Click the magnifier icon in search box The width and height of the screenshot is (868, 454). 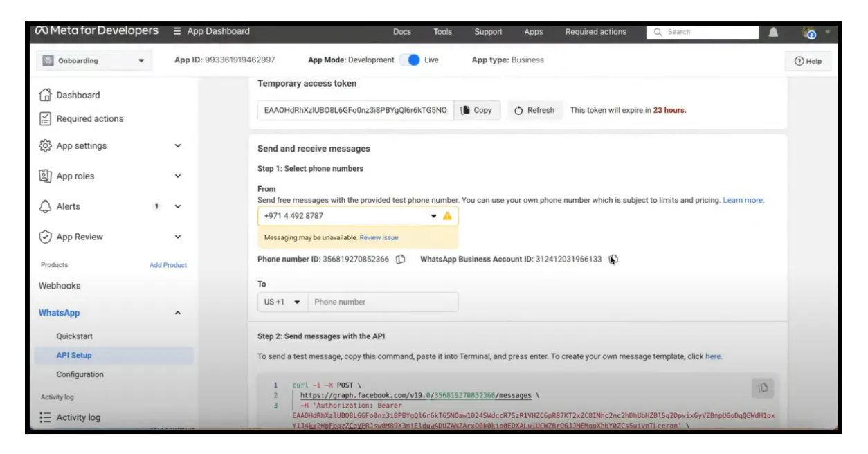658,32
